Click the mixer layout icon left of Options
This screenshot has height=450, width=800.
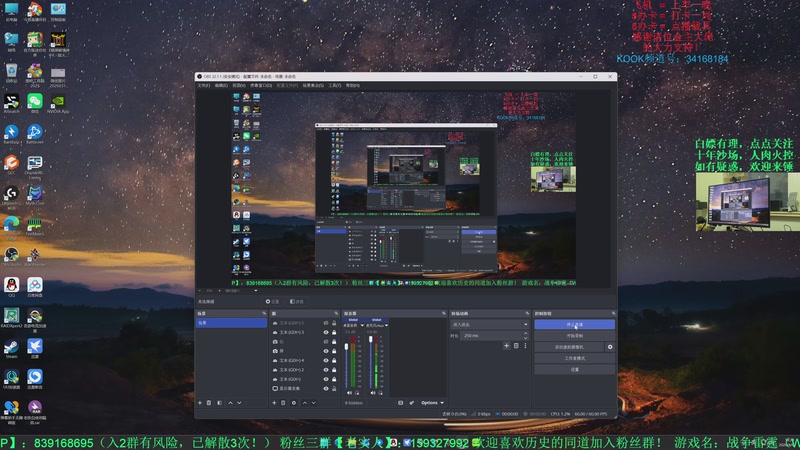[x=401, y=403]
